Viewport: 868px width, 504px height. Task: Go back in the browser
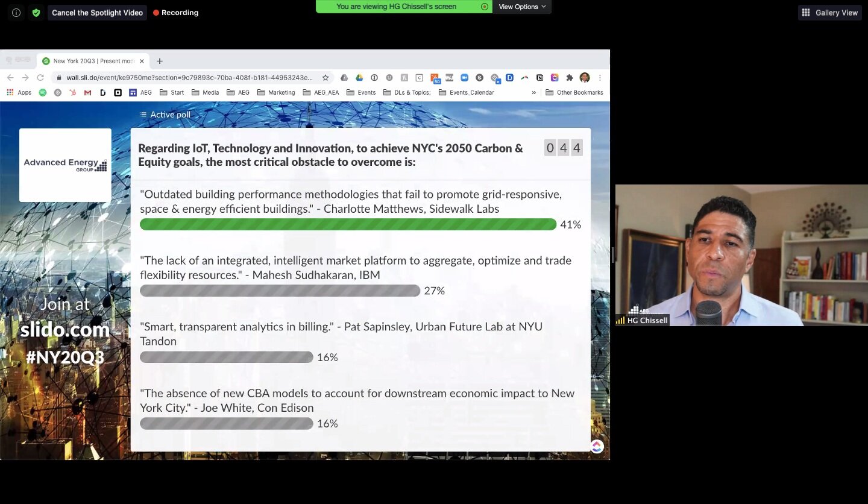(x=10, y=78)
